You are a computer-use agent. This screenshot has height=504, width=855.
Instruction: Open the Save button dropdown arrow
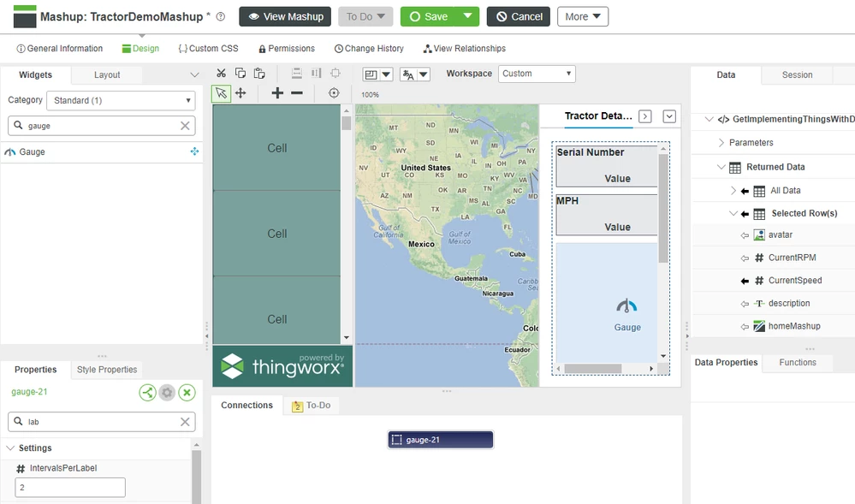[467, 16]
